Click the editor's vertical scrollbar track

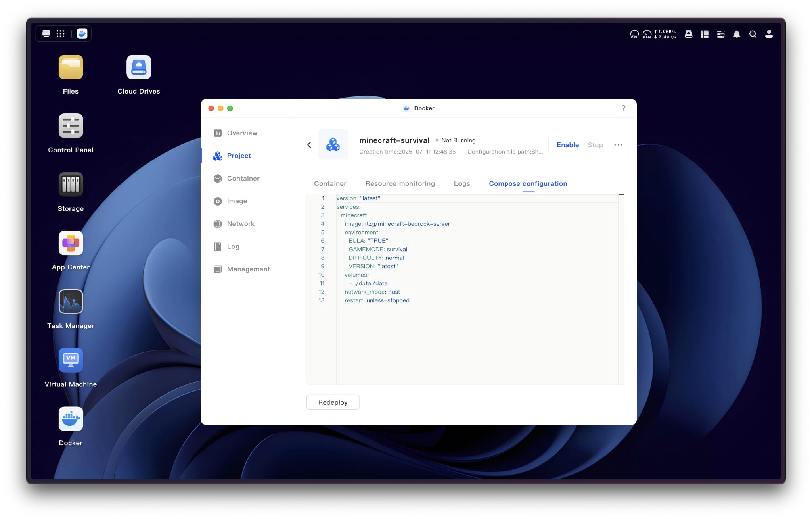pos(621,290)
